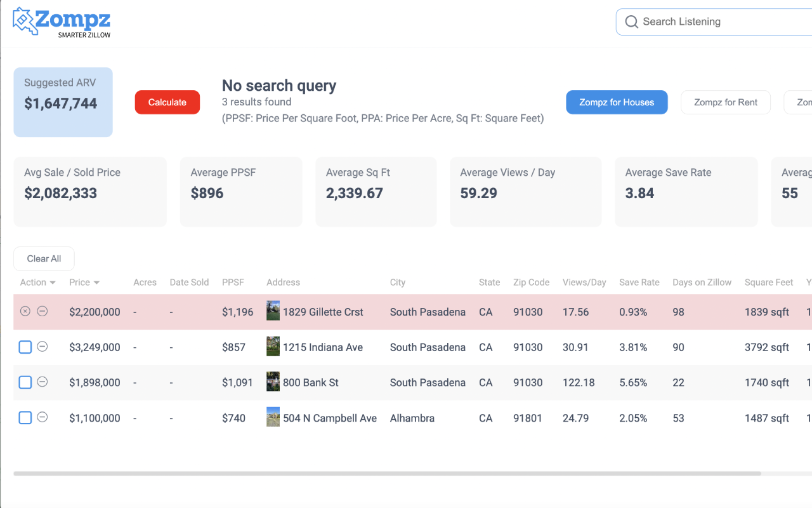Tick the 504 N Campbell Ave checkbox

(25, 418)
